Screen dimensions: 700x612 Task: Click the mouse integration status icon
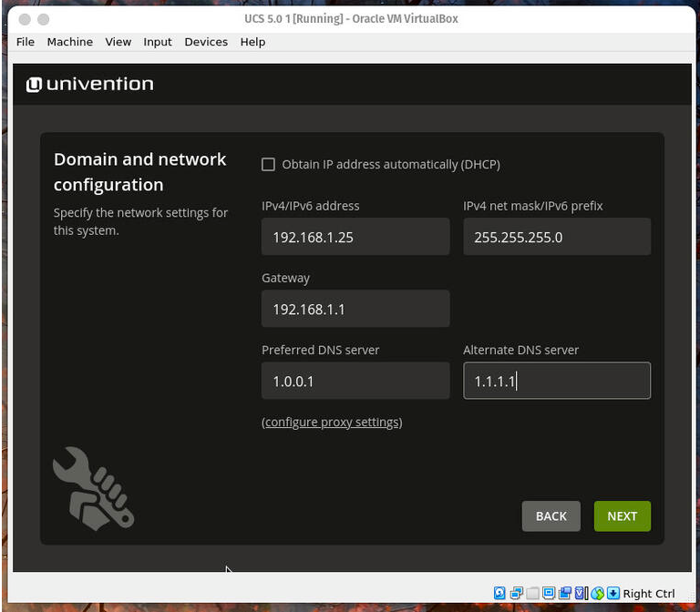[597, 593]
